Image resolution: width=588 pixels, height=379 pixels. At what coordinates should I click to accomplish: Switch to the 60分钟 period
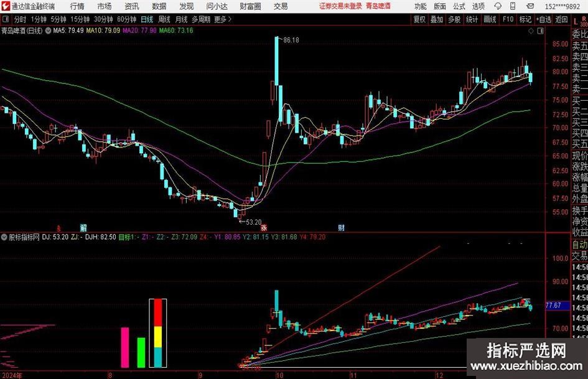tap(127, 19)
